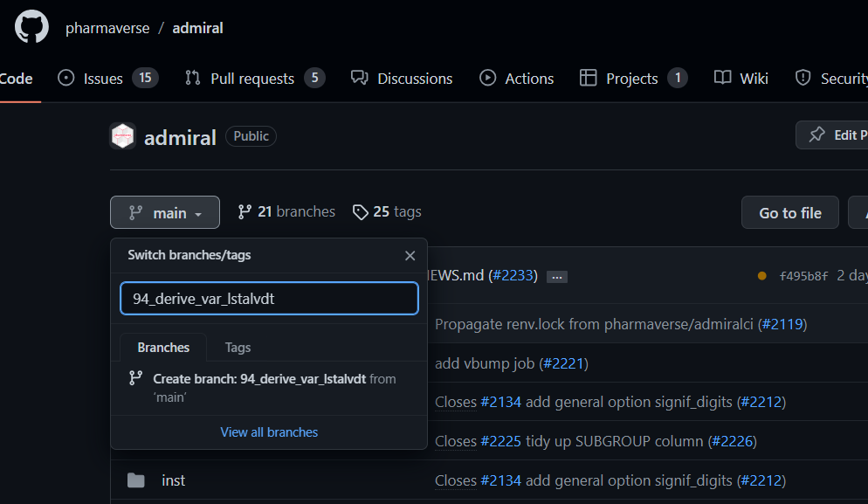Click the admiral repository hexagon avatar
The image size is (868, 504).
(x=123, y=136)
